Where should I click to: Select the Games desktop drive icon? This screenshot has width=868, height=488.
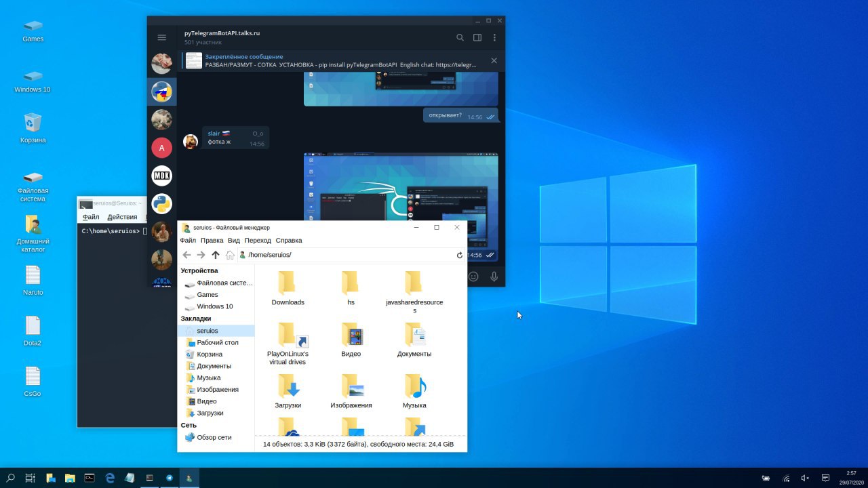click(33, 31)
